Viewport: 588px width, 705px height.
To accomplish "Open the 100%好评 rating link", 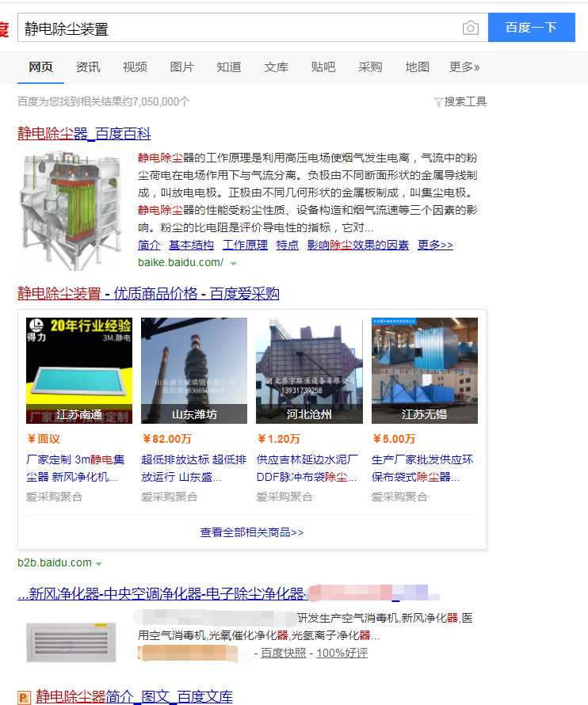I will pos(342,654).
